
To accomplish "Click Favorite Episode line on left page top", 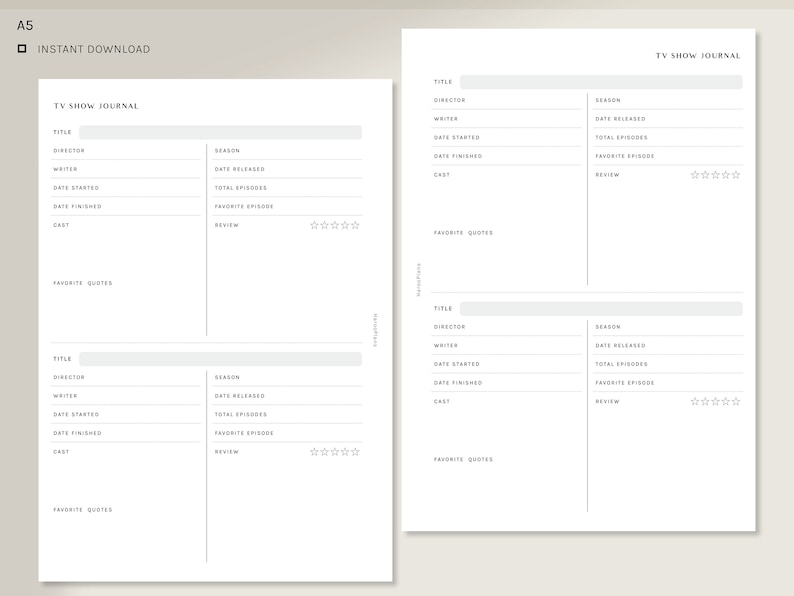I will click(x=287, y=207).
